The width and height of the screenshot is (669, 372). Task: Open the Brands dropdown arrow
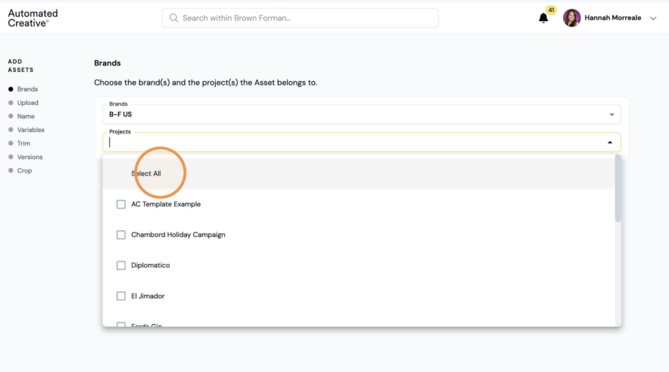point(611,114)
